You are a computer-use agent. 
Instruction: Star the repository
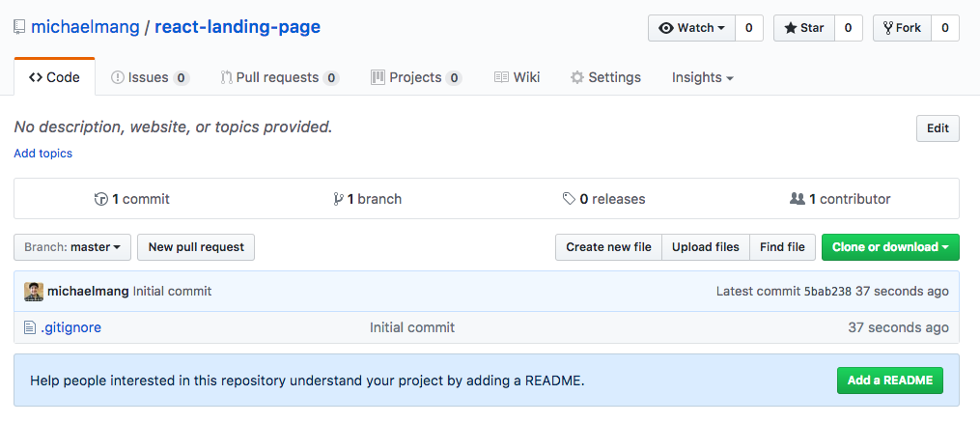(802, 28)
